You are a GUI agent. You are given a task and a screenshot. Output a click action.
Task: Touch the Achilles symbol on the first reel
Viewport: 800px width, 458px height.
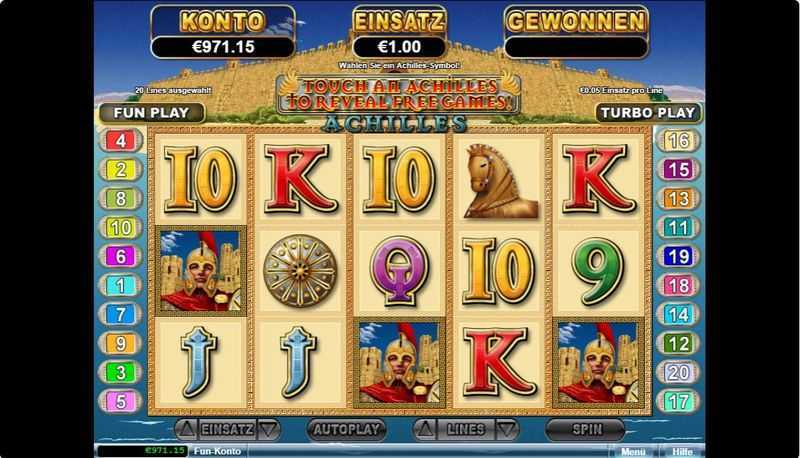pos(201,271)
